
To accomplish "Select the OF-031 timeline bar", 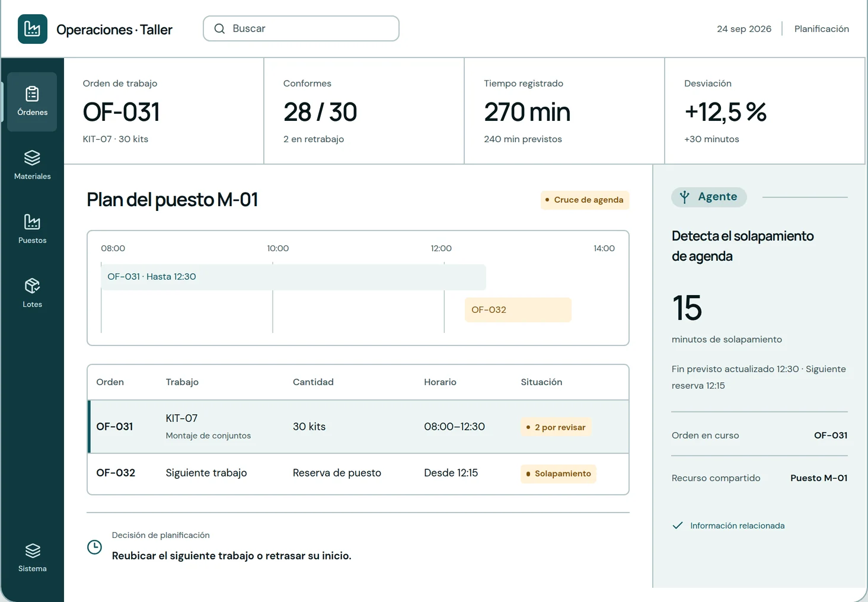I will click(x=293, y=277).
